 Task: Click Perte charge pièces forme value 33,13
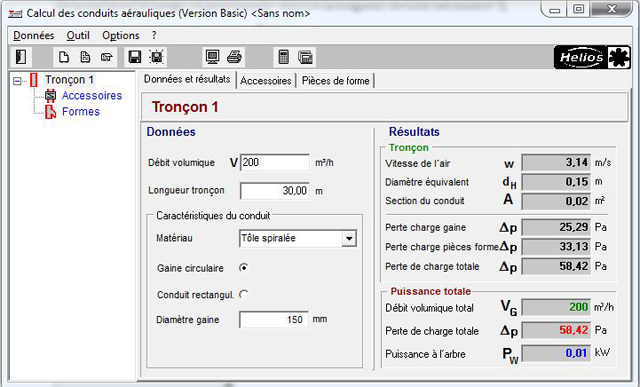click(x=556, y=247)
